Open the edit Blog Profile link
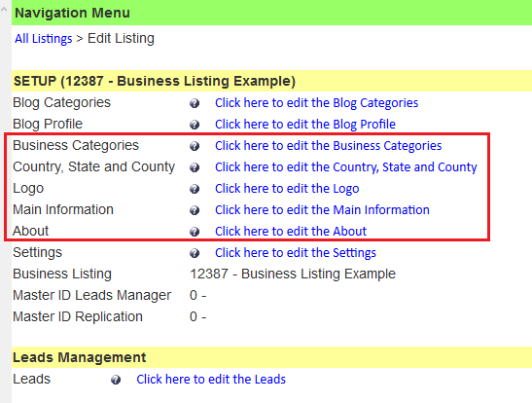 click(x=305, y=125)
